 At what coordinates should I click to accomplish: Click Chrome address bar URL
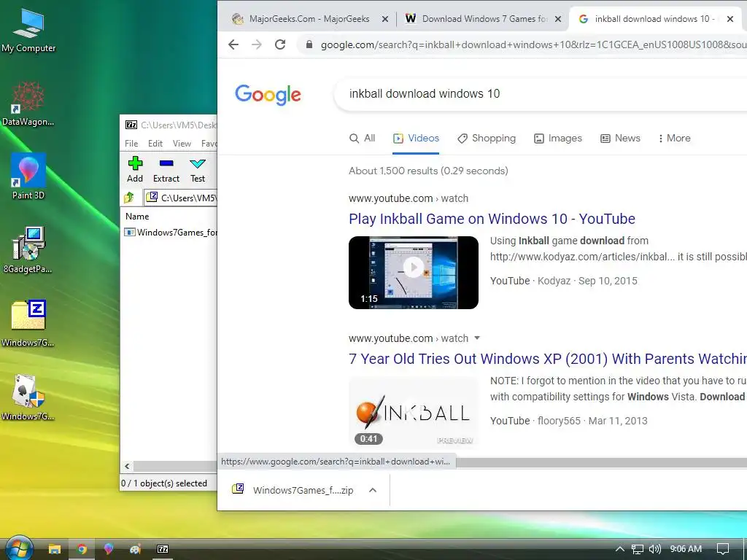pyautogui.click(x=533, y=44)
